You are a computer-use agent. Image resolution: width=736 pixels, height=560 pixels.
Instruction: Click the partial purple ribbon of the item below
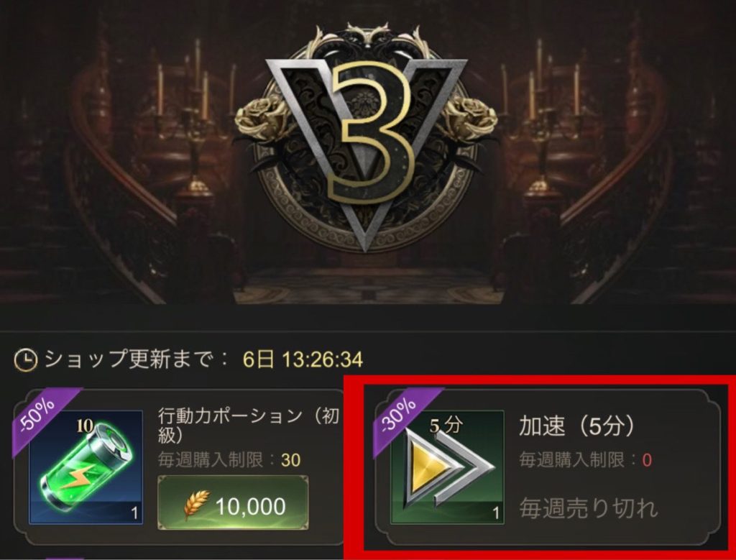[x=63, y=558]
